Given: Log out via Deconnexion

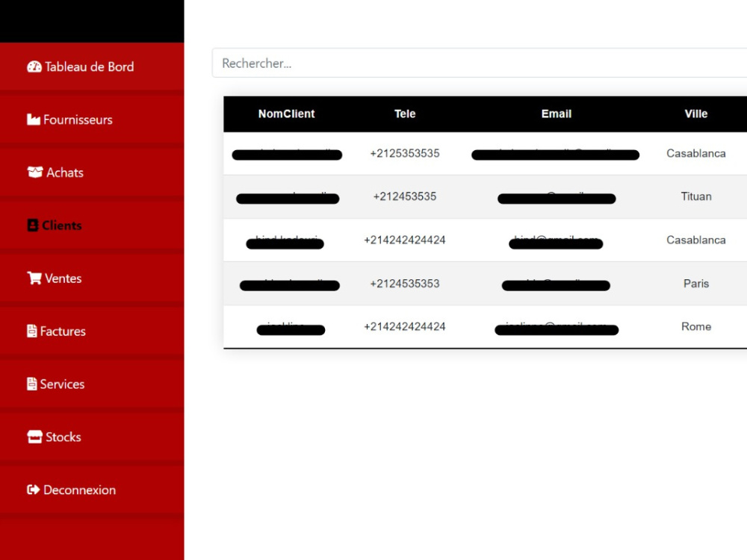Looking at the screenshot, I should (92, 490).
